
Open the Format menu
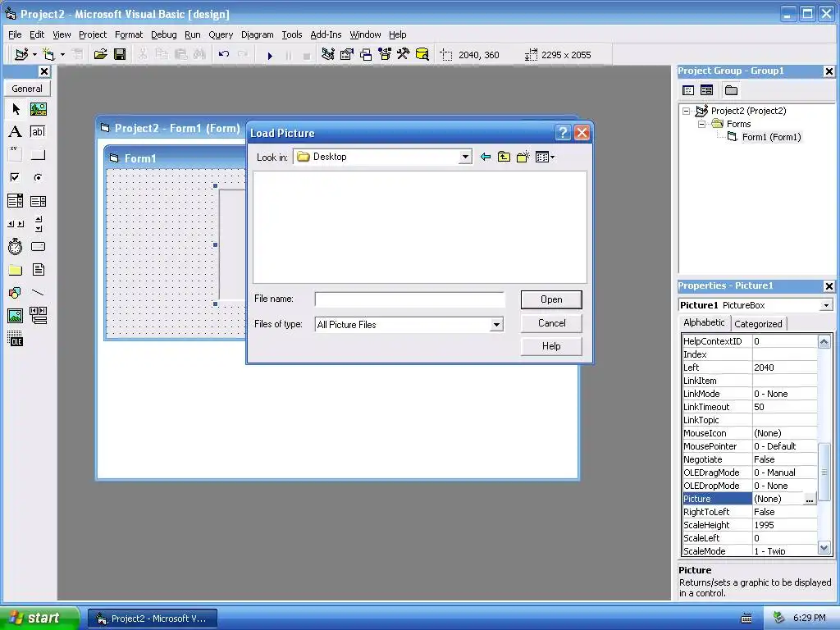pyautogui.click(x=129, y=34)
